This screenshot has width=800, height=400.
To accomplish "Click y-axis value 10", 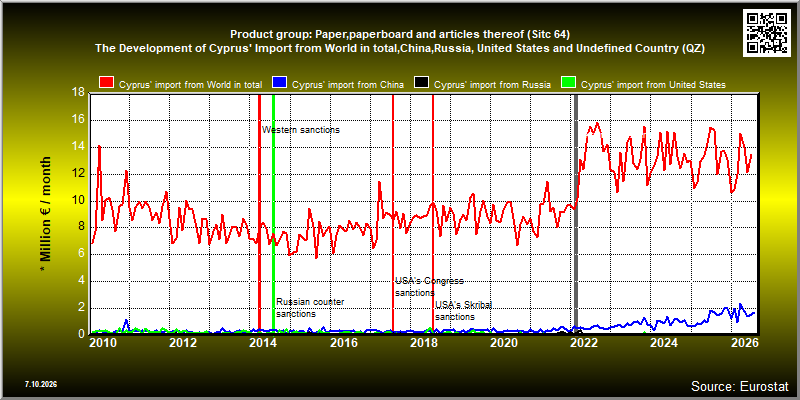I will pos(79,201).
